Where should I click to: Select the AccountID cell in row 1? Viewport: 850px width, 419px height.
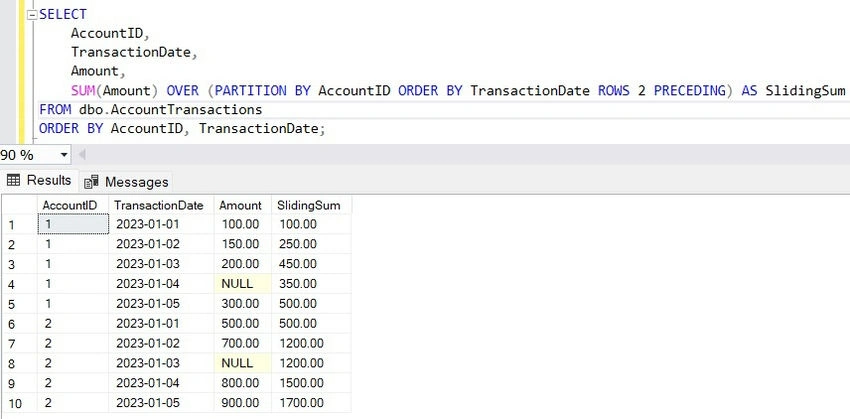73,224
